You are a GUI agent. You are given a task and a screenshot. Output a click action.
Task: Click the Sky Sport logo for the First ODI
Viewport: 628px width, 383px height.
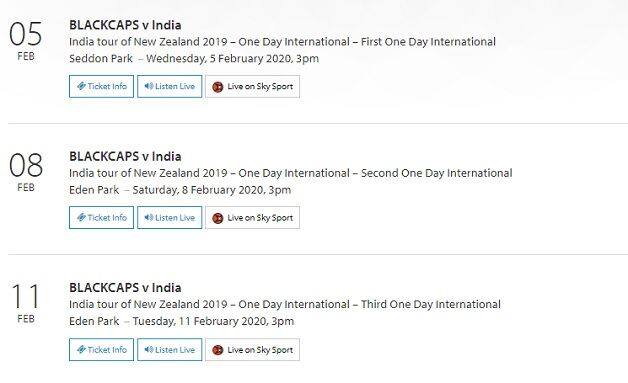pos(217,87)
